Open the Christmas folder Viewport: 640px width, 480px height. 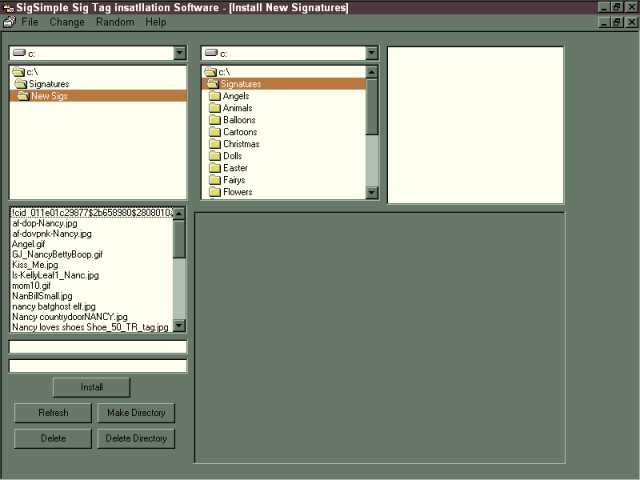[x=234, y=144]
